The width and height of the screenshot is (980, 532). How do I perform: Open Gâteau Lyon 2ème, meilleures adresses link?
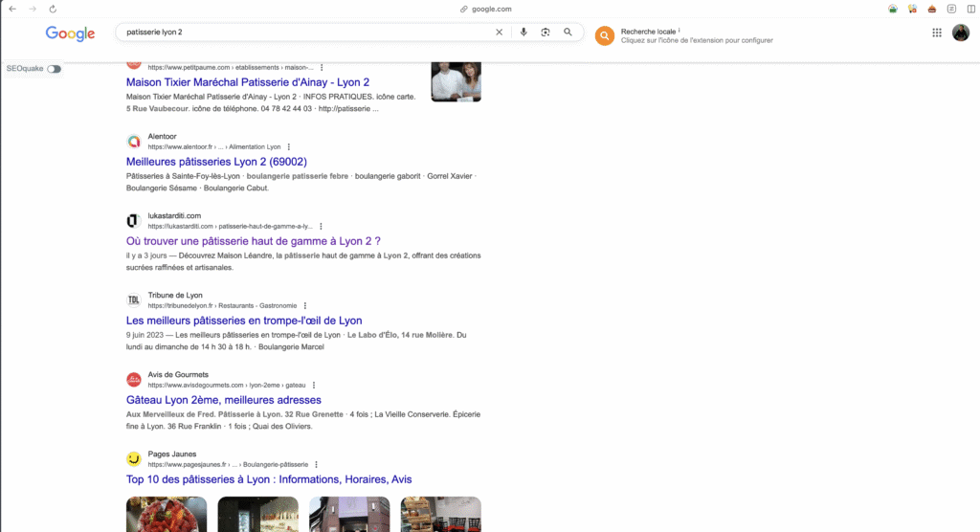point(224,399)
